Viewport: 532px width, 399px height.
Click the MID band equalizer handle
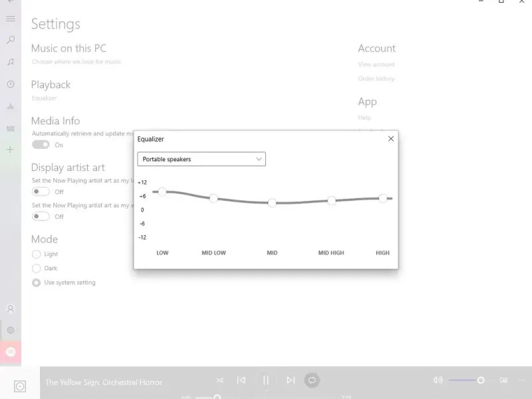pos(272,203)
